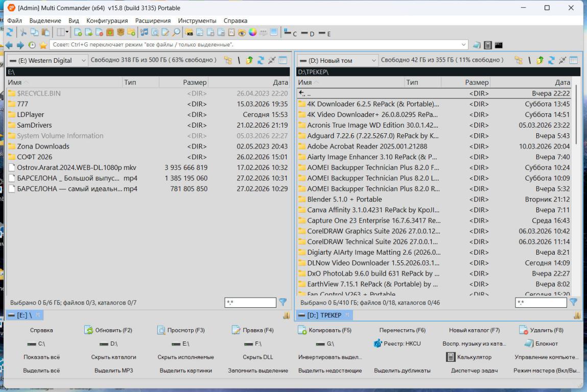Image resolution: width=587 pixels, height=392 pixels.
Task: Click folder tree icon in right panel header
Action: coord(519,60)
